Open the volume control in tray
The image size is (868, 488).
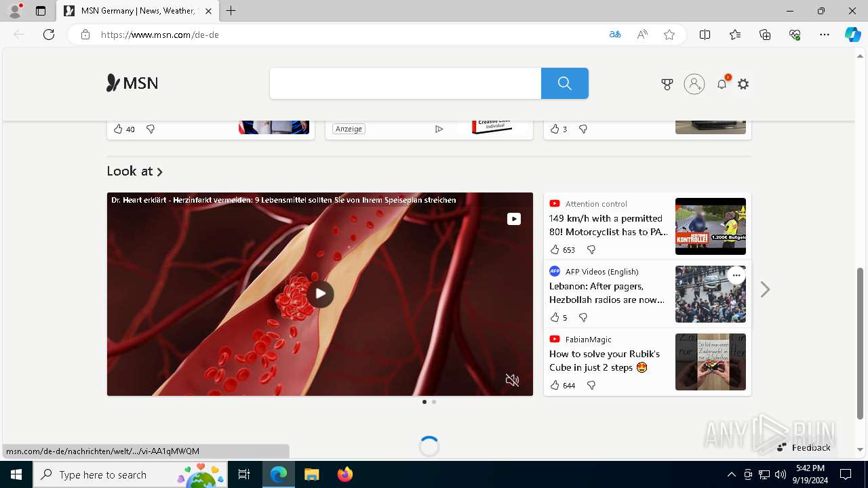click(x=781, y=474)
